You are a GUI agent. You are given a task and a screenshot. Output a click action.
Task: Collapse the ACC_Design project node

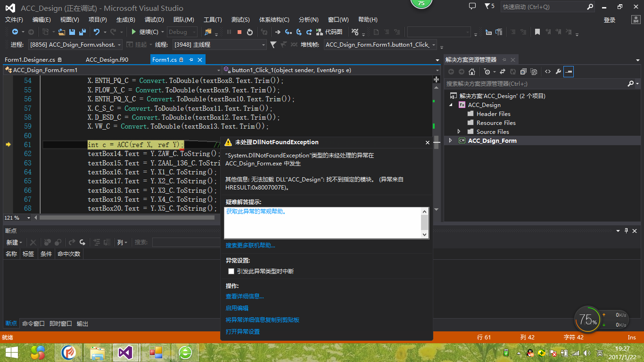[451, 105]
